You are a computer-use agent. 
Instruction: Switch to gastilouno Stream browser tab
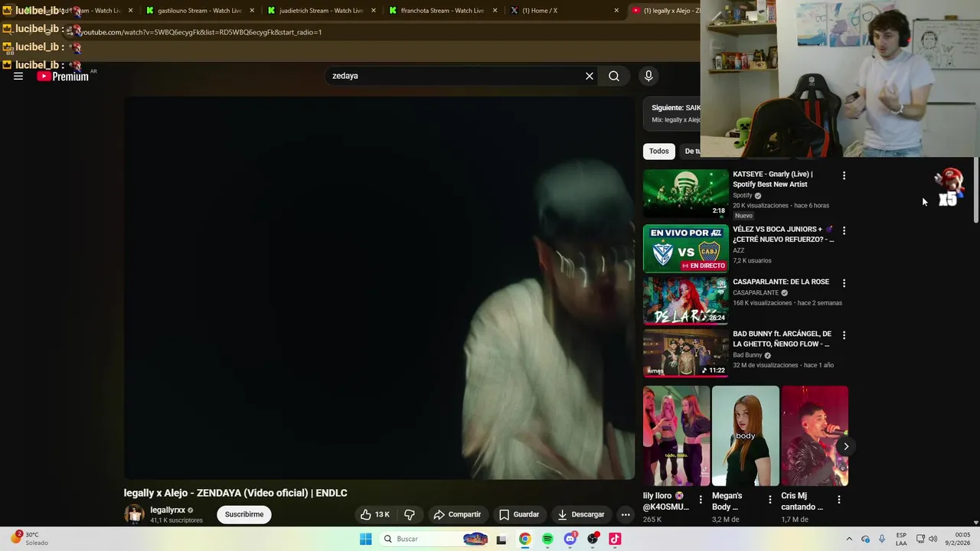(x=199, y=11)
